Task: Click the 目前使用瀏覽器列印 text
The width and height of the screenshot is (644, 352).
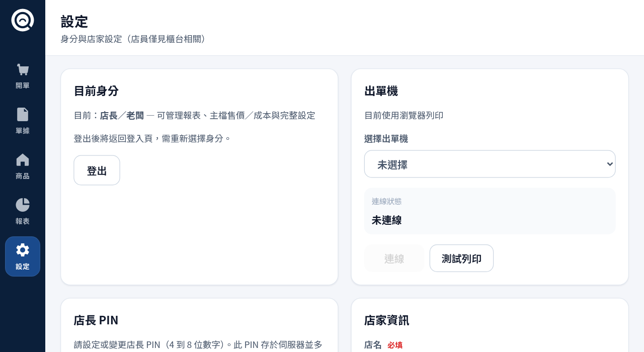Action: tap(404, 116)
